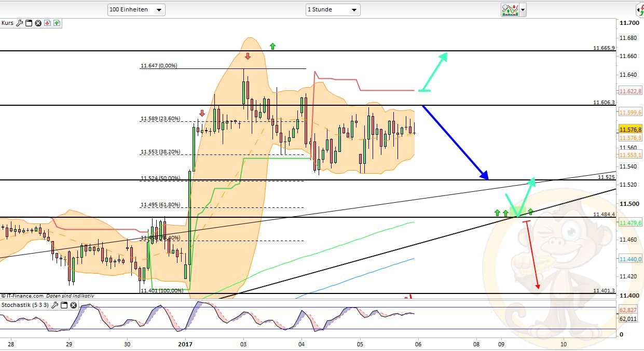
Task: Click Fibonacci label 11.589 (23,60%)
Action: pos(160,119)
